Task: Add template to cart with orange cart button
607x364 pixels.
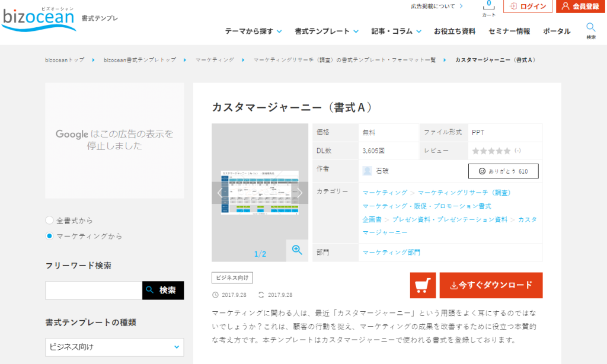Action: coord(423,285)
